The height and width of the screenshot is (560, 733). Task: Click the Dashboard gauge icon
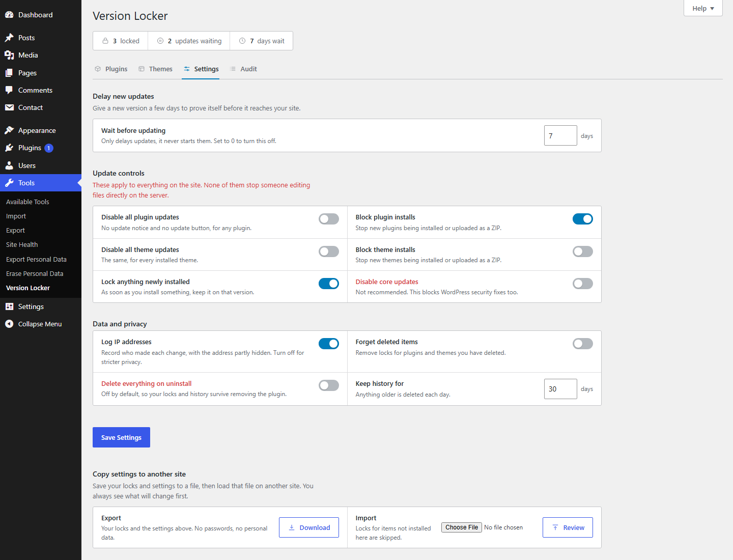9,15
